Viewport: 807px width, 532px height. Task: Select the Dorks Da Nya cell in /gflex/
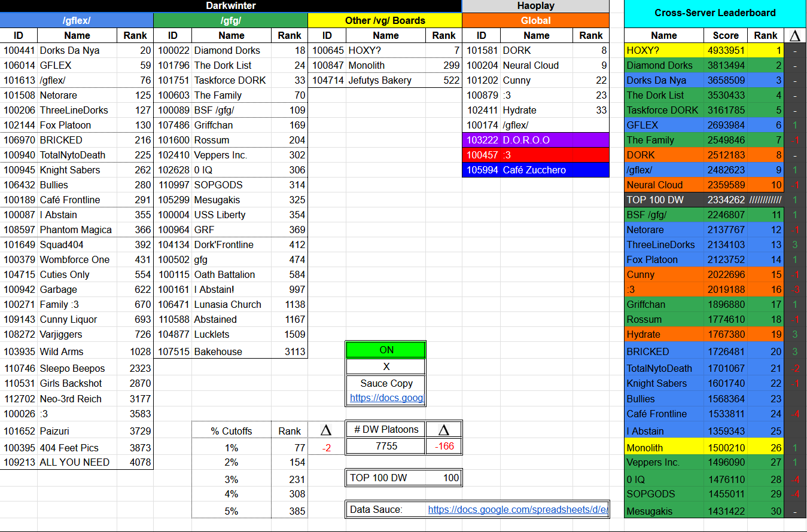(x=77, y=50)
